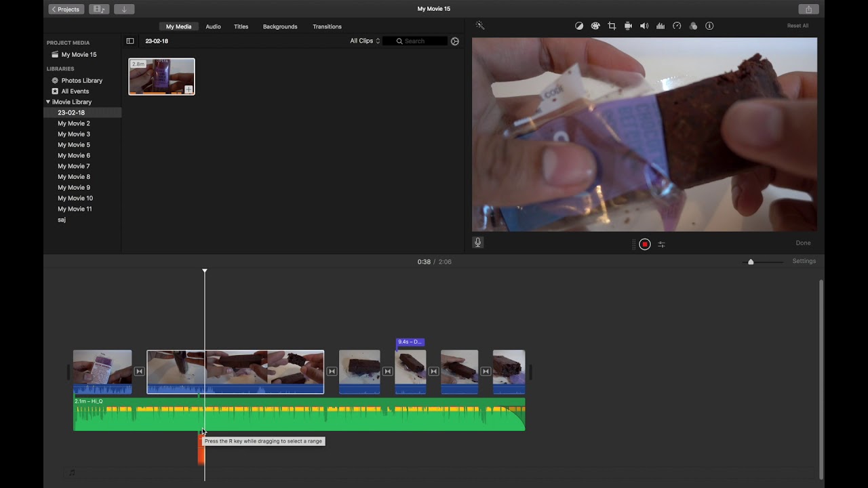Click the purple 9.4s title bar
868x488 pixels.
tap(410, 342)
